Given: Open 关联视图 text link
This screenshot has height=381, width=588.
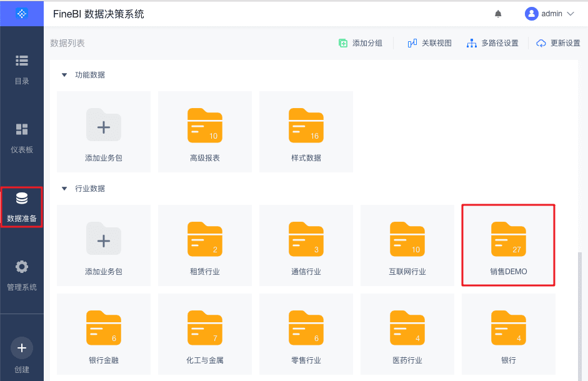Looking at the screenshot, I should click(x=437, y=43).
